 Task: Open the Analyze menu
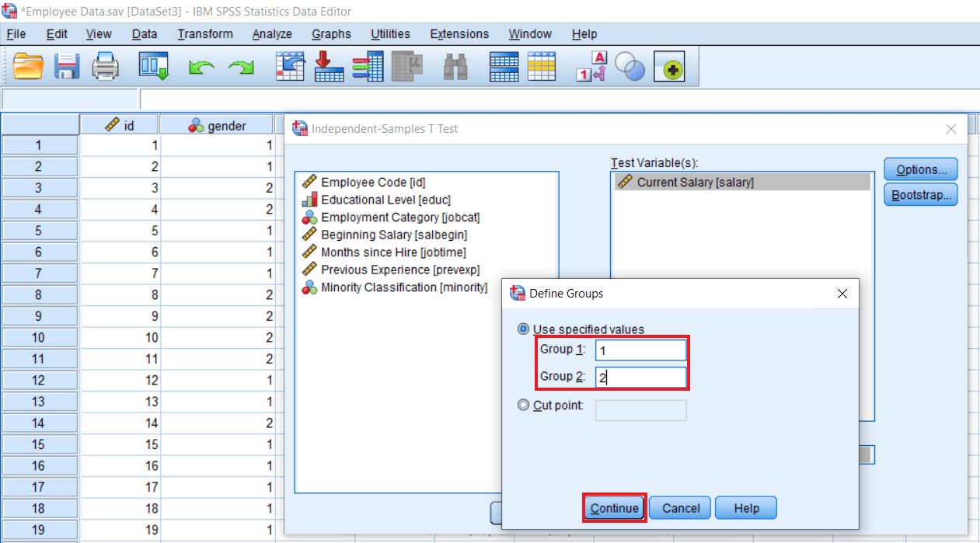coord(272,34)
